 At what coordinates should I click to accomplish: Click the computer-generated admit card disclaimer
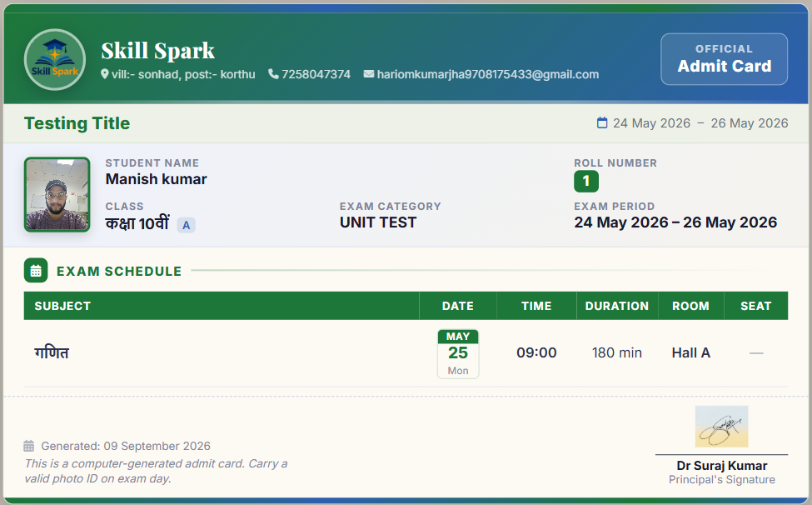156,471
